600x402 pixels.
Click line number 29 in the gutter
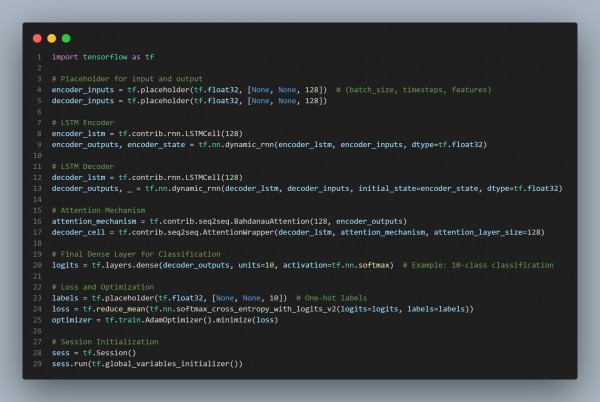(37, 364)
